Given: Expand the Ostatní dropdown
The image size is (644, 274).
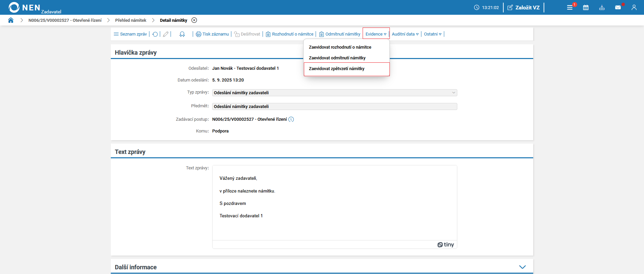Looking at the screenshot, I should click(432, 34).
